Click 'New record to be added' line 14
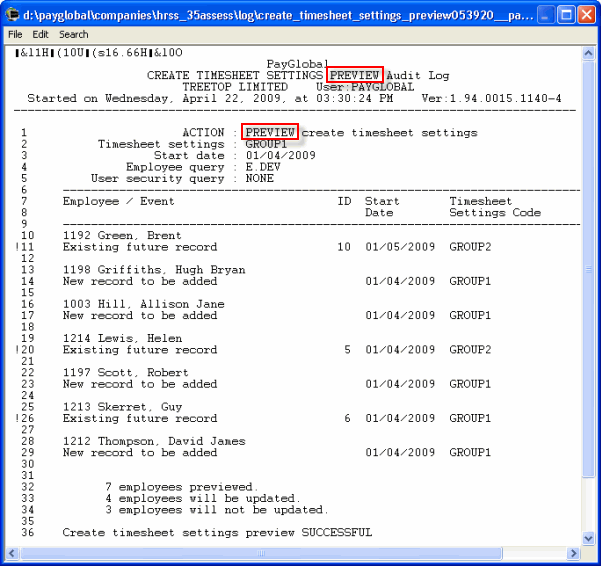 (x=140, y=281)
